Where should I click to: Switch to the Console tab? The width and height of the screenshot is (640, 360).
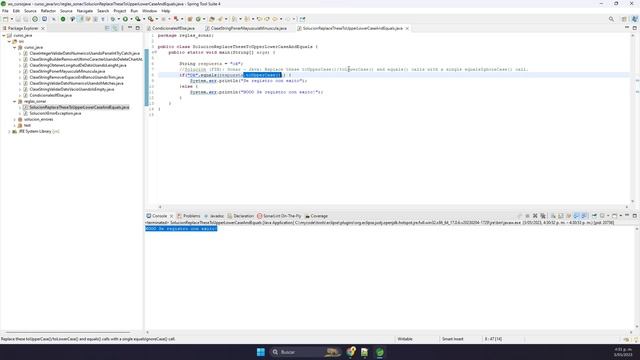click(160, 216)
